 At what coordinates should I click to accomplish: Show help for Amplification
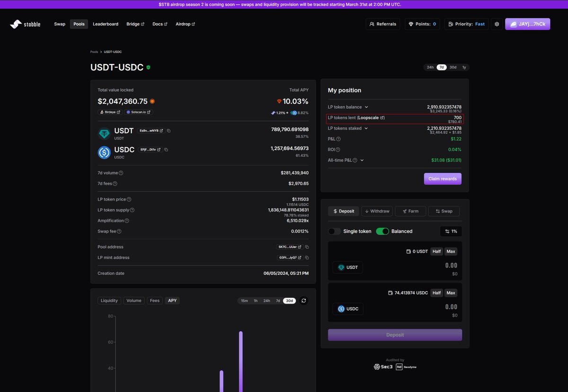click(127, 221)
